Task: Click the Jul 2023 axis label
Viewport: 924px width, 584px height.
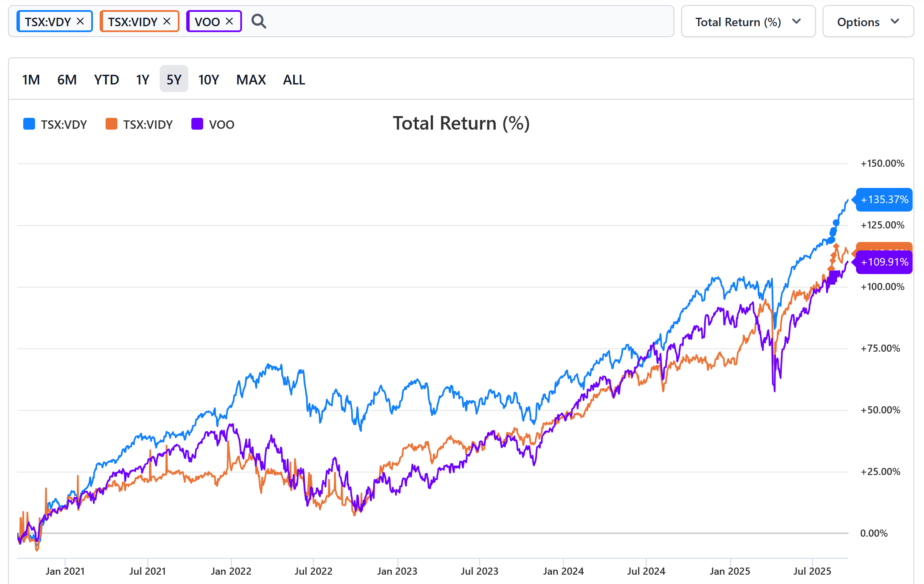Action: (479, 571)
